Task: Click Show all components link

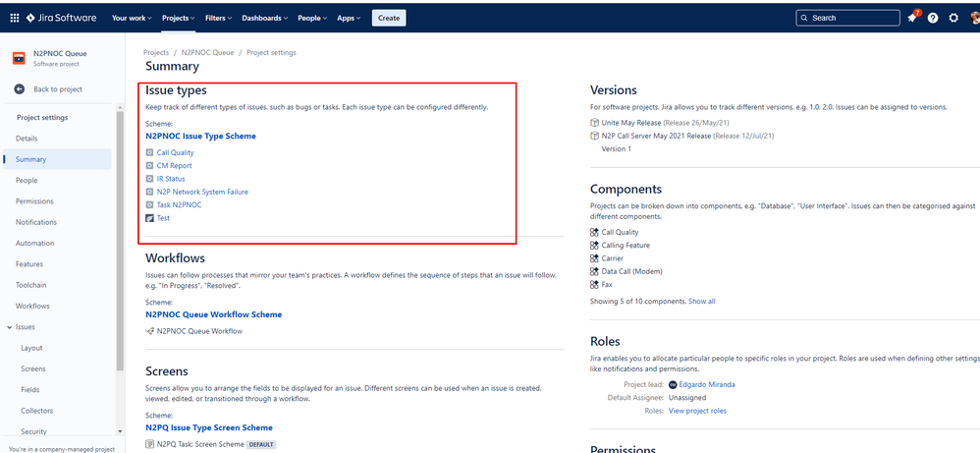Action: pos(702,302)
